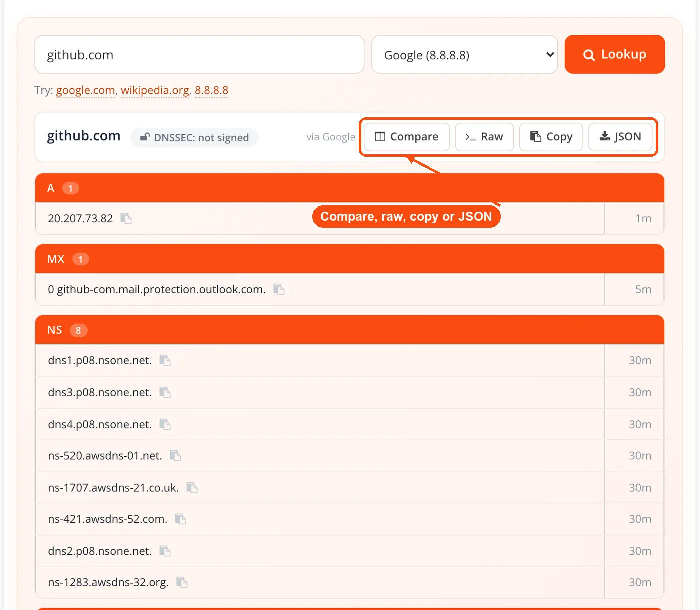
Task: Select the text ns-1283.awsdns-32.org.
Action: point(108,582)
